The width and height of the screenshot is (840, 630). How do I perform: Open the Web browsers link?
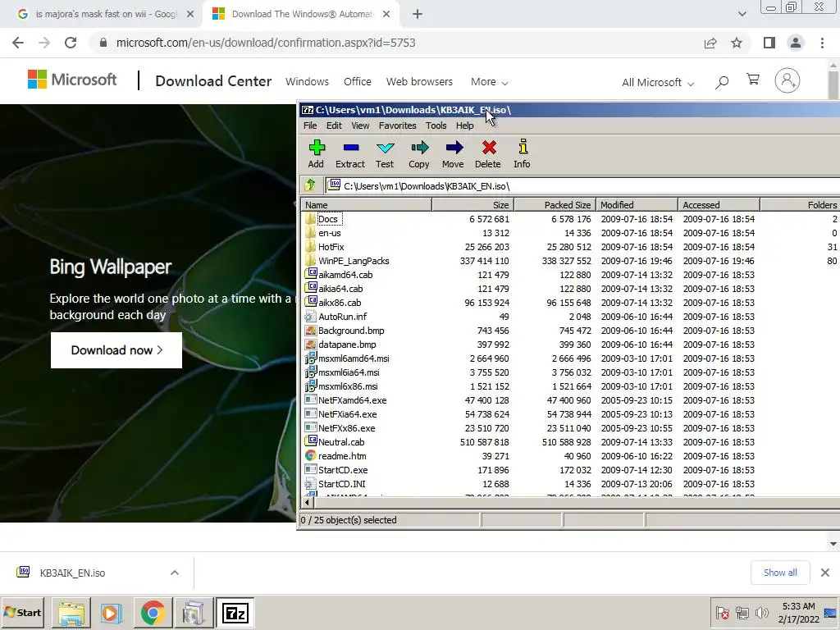click(419, 82)
